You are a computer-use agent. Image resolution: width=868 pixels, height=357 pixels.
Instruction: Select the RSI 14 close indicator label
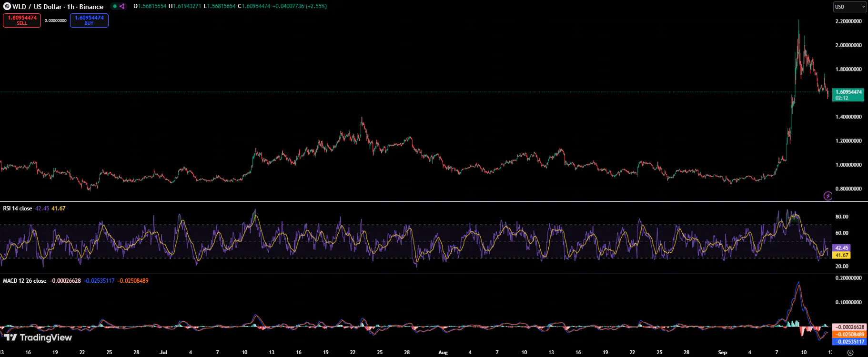point(18,208)
